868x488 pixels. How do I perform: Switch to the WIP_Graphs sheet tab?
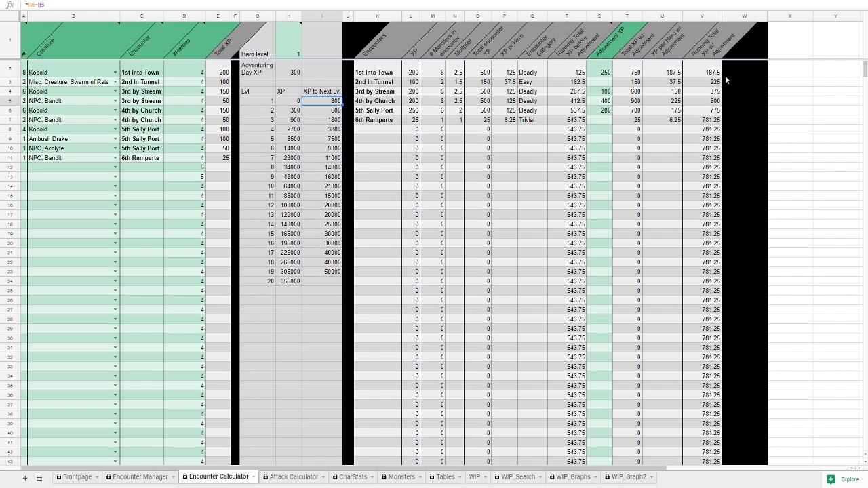573,477
